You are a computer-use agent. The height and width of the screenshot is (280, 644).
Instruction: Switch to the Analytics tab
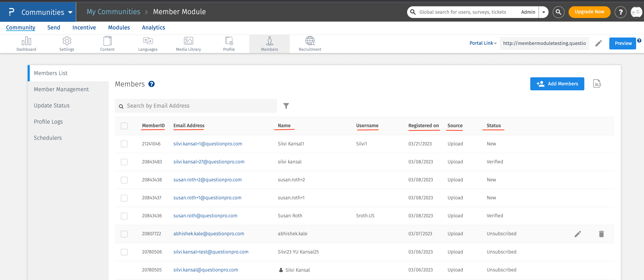[x=153, y=27]
